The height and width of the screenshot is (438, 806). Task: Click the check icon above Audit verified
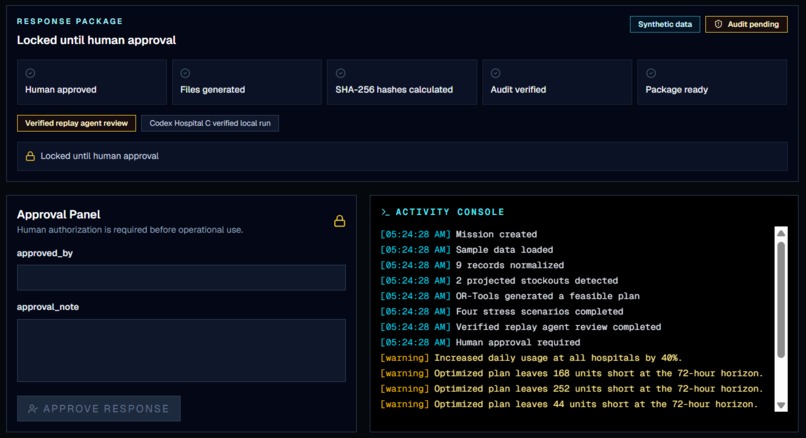[x=496, y=73]
